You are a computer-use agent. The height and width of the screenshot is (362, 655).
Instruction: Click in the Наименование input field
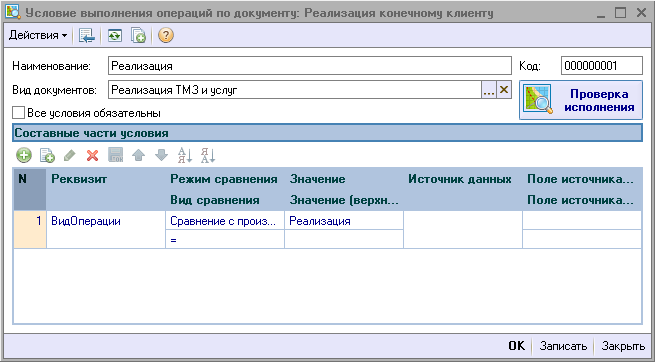tap(310, 66)
